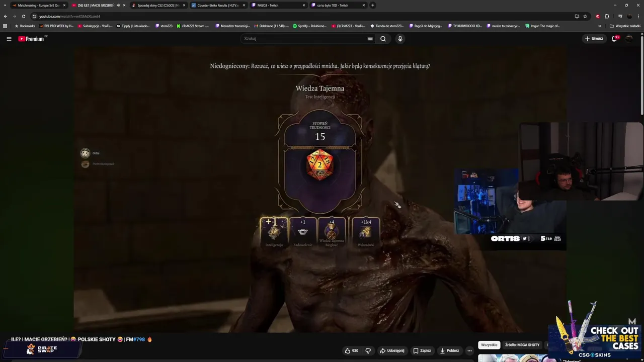Dislike the video with the thumbs-down
The width and height of the screenshot is (644, 362).
click(368, 350)
